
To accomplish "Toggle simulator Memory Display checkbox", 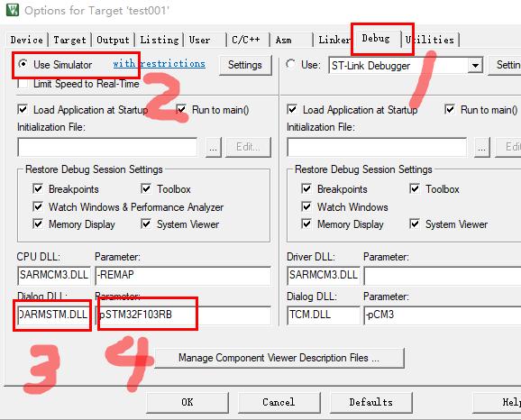I will click(x=38, y=224).
